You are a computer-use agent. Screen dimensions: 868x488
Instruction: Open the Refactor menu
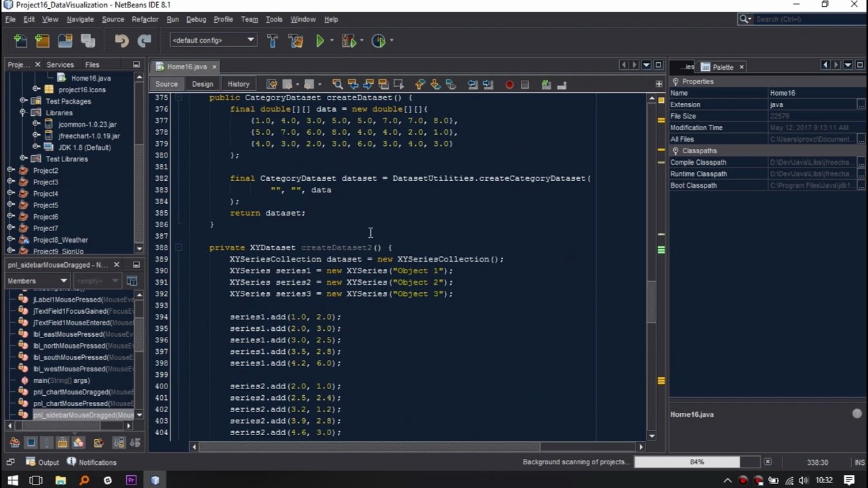pos(144,19)
